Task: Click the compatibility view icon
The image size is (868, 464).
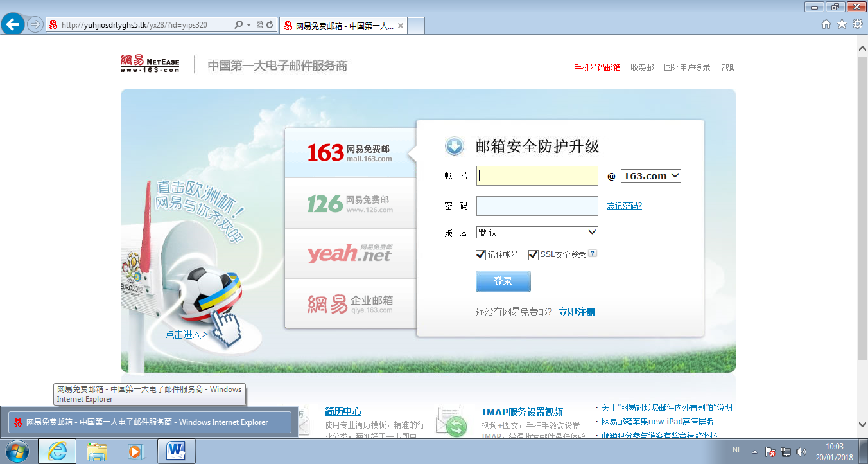Action: [259, 25]
